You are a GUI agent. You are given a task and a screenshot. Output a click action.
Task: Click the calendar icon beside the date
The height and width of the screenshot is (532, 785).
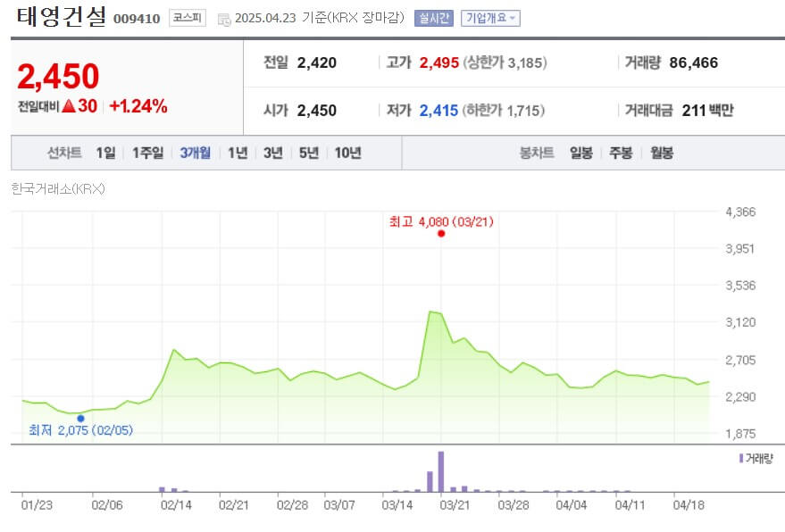(224, 20)
